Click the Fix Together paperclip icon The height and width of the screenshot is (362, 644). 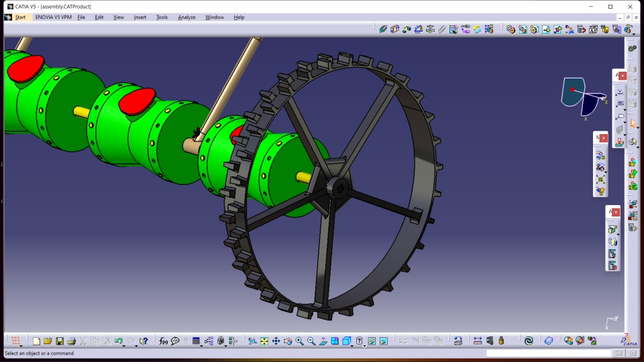coord(442,29)
